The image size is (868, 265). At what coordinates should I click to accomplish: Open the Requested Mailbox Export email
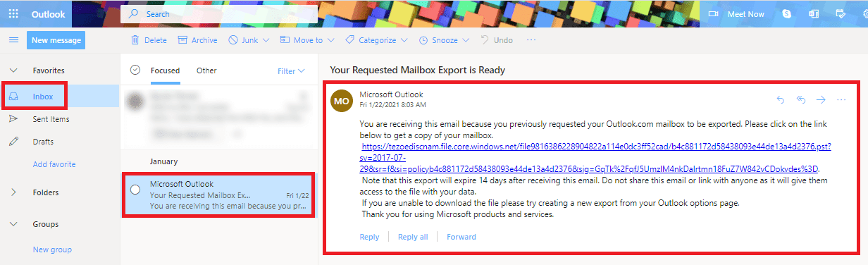click(x=218, y=195)
